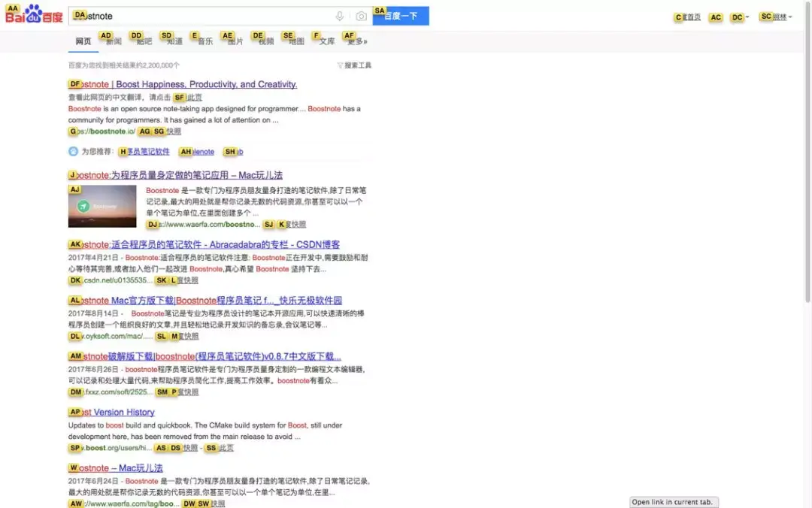Open the www.waerfa.com/tag/boo... URL
812x508 pixels.
tap(124, 503)
